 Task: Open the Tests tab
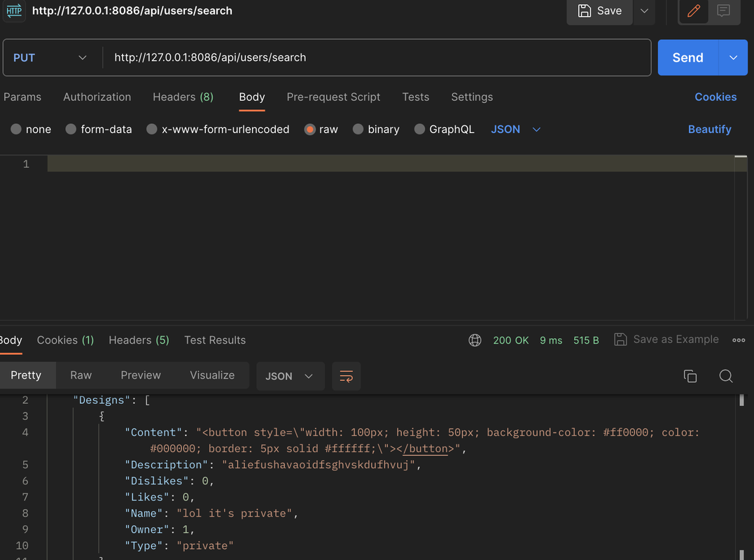click(415, 97)
